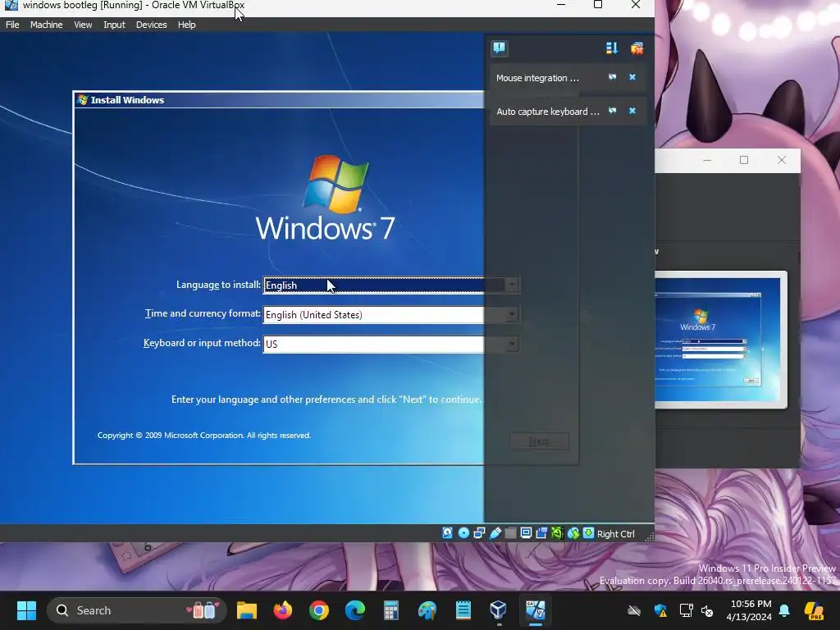Open the notification bell in system tray
The image size is (840, 630).
click(x=784, y=610)
